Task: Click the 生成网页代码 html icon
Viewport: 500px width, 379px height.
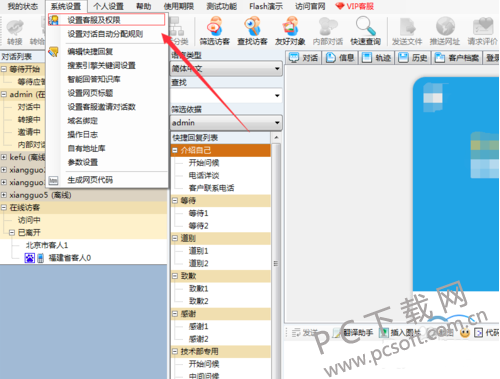Action: [53, 180]
